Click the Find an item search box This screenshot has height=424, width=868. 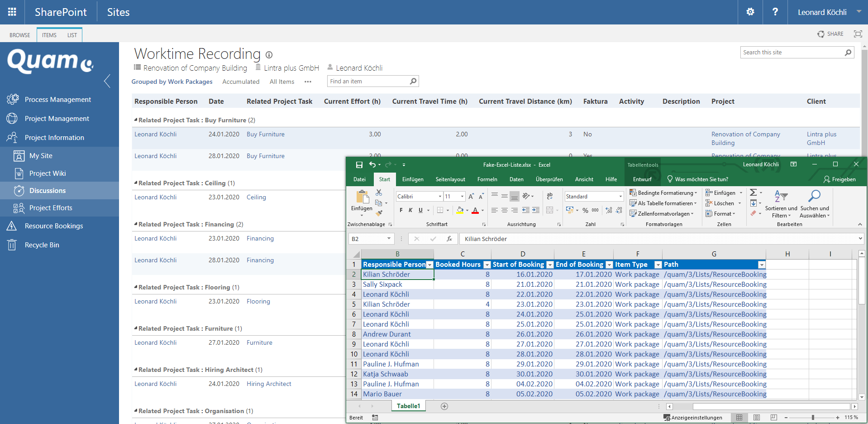pyautogui.click(x=367, y=82)
